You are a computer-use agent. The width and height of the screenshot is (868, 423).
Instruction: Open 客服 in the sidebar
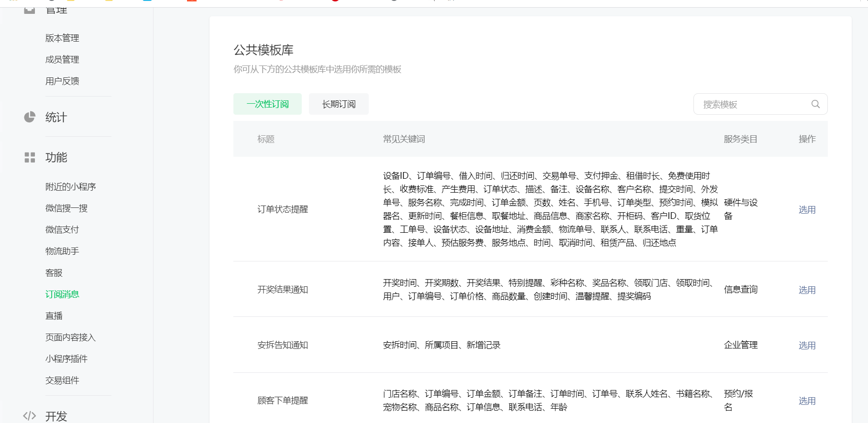click(x=54, y=272)
